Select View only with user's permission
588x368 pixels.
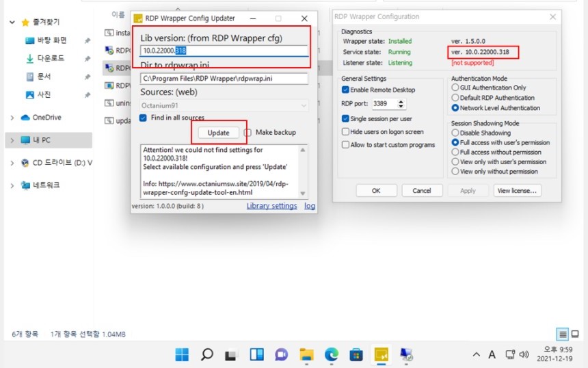(x=455, y=161)
